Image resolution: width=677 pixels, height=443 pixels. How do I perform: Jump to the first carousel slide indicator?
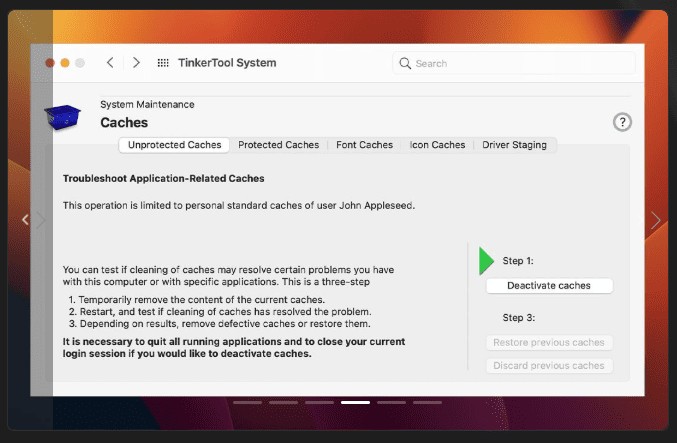click(247, 402)
